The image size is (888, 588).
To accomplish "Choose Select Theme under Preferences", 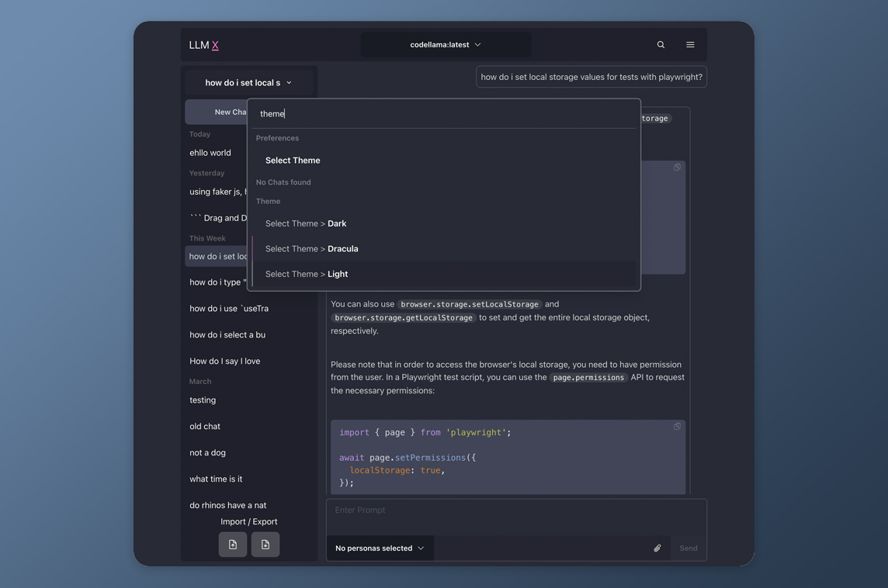I will point(444,161).
